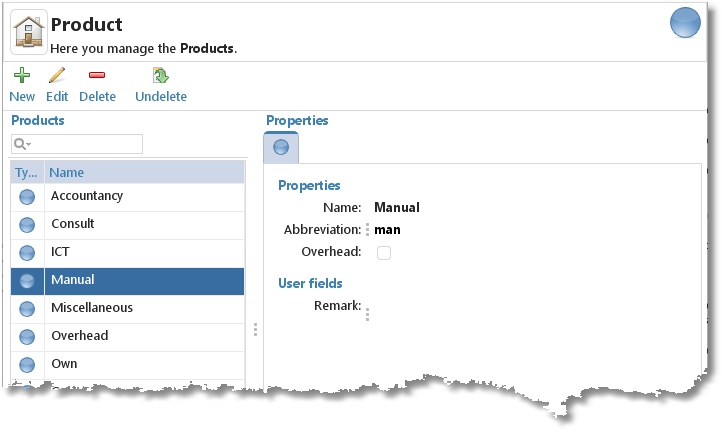Sort list by Type column header
Screen dimensions: 722x432
coord(27,172)
